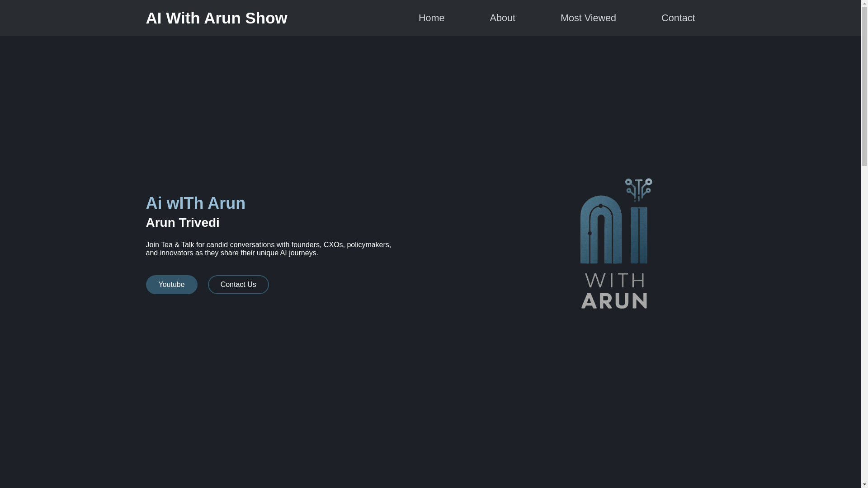868x488 pixels.
Task: Click the Arun Trivedi name text
Action: pos(182,223)
